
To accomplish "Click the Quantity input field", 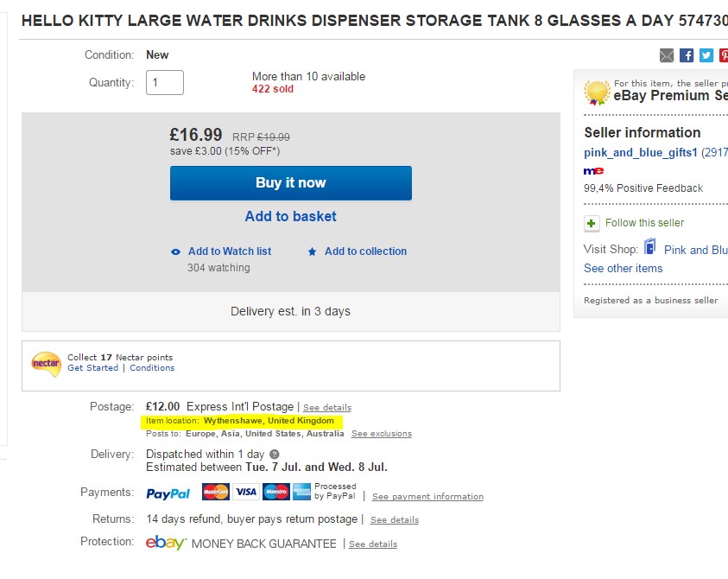I will click(165, 83).
